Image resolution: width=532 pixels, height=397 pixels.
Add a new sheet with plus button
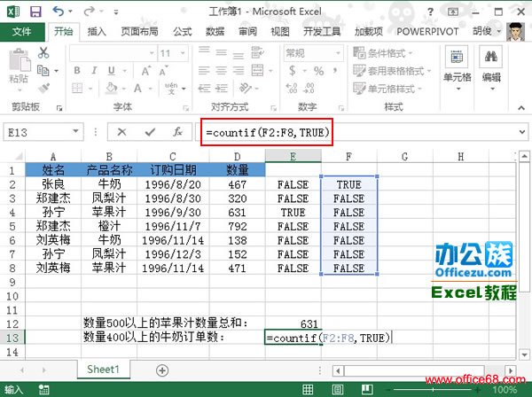tap(162, 370)
